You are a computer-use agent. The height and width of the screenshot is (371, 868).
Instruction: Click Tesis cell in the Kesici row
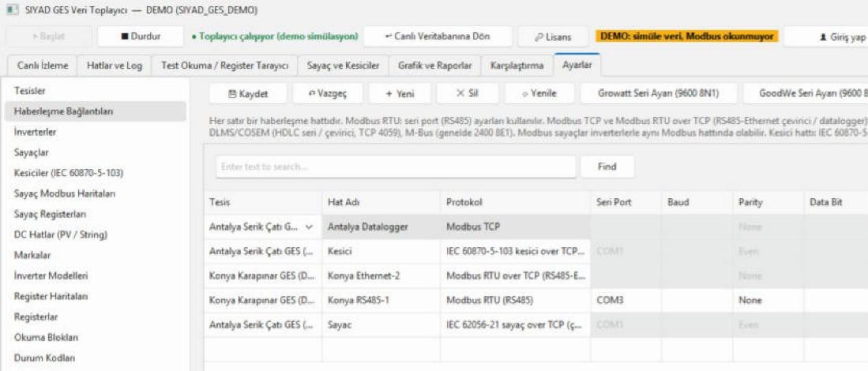[262, 252]
